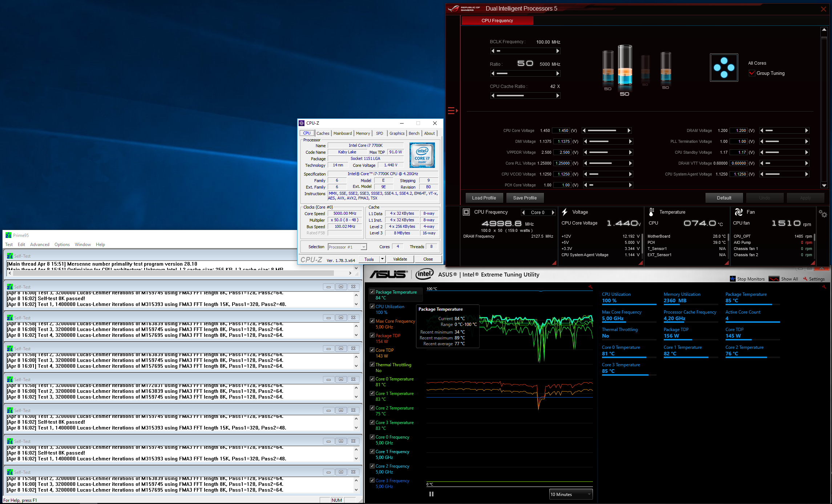Expand the Fan monitor panel via red corner
Viewport: 832px width, 504px height.
(x=813, y=263)
